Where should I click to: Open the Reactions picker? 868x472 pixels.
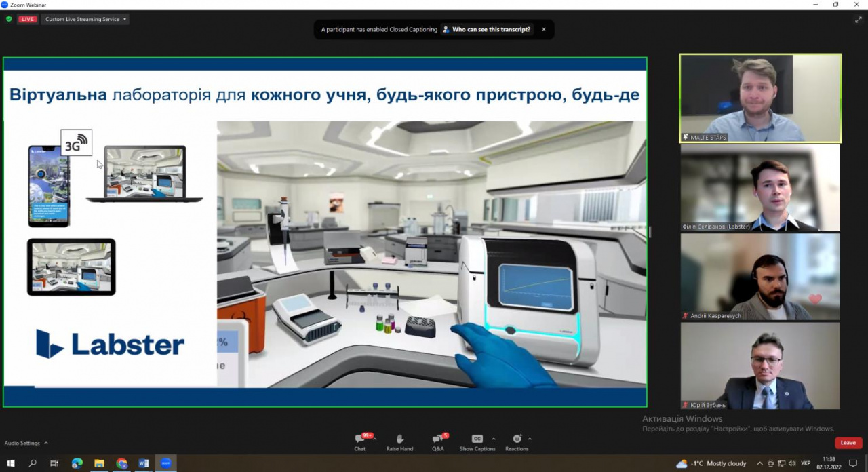(x=517, y=442)
